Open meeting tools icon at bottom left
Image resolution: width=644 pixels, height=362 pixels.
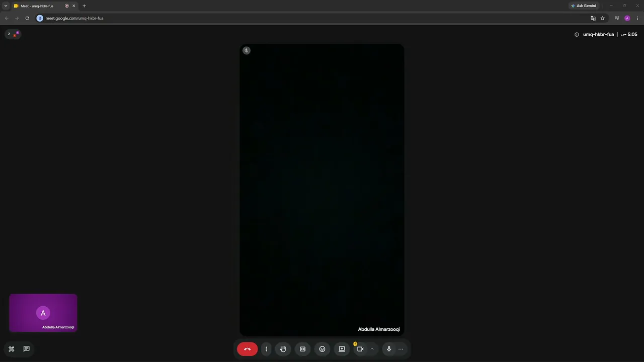coord(12,349)
